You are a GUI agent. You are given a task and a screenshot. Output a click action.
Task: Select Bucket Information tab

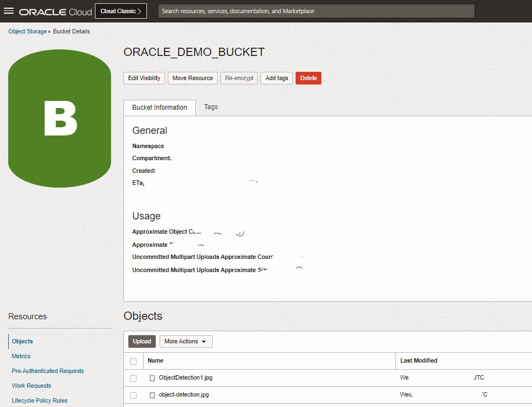pos(160,108)
